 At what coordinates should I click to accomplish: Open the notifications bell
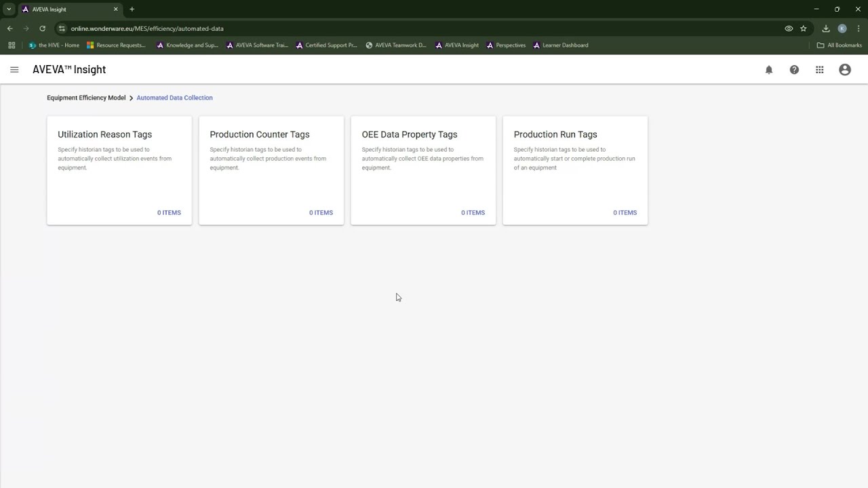[x=769, y=70]
